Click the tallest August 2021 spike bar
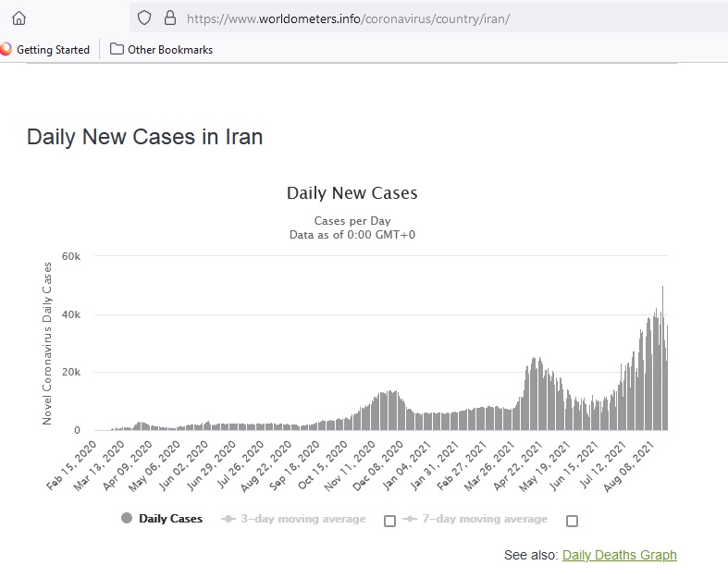 point(662,358)
